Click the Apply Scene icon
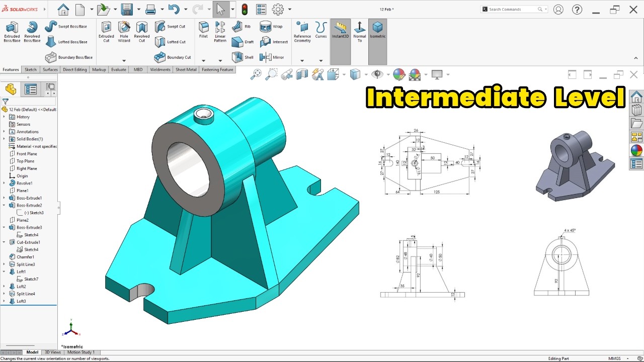 point(415,74)
